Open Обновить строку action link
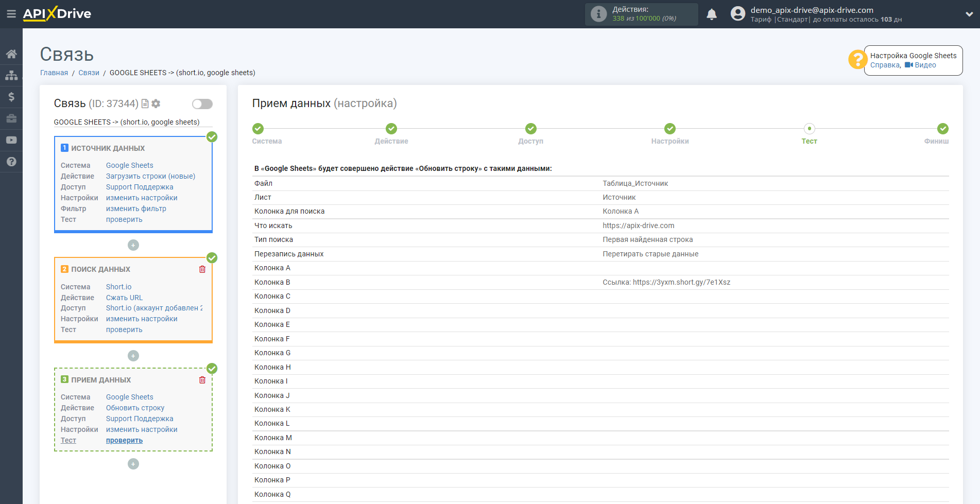 point(135,408)
